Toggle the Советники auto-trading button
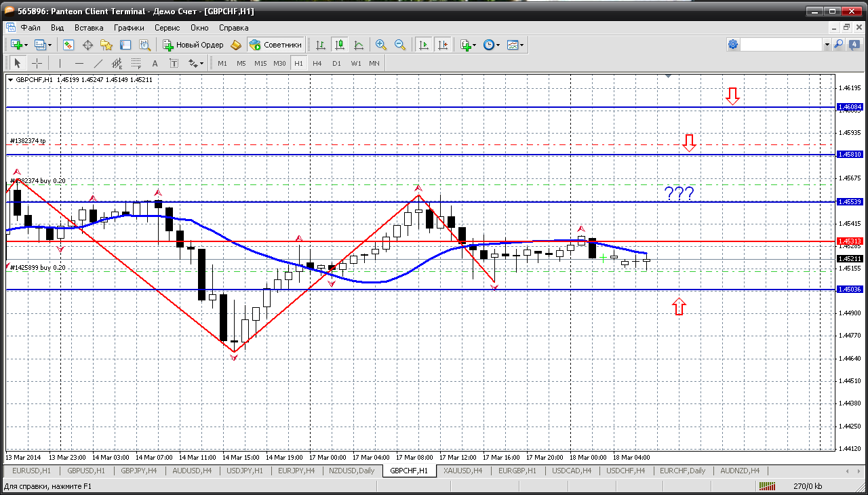This screenshot has width=868, height=495. tap(276, 45)
